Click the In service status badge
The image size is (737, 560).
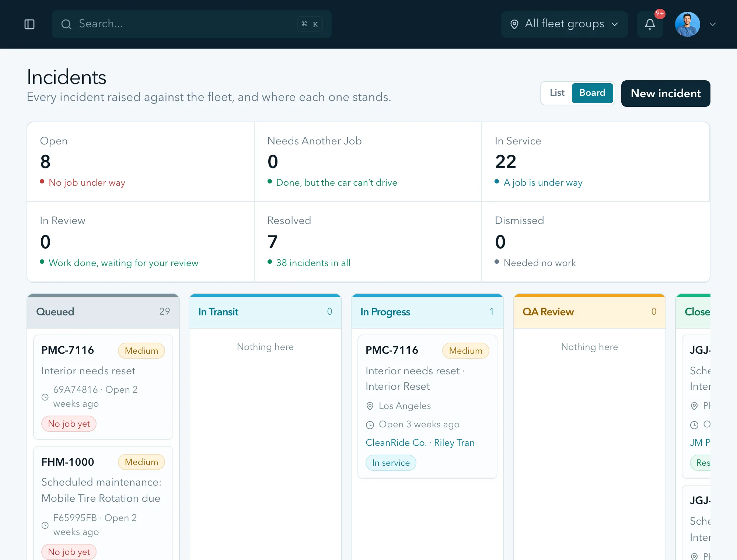coord(391,463)
